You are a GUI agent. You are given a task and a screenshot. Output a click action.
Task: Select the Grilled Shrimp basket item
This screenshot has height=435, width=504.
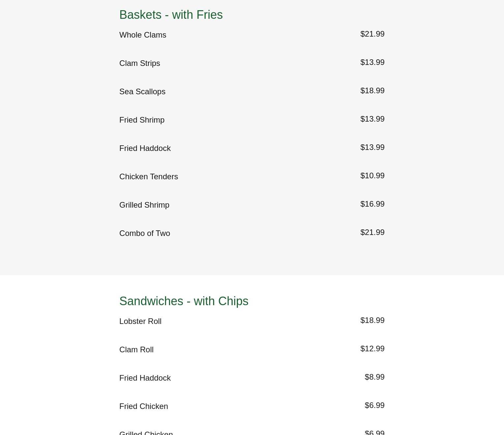(x=144, y=205)
